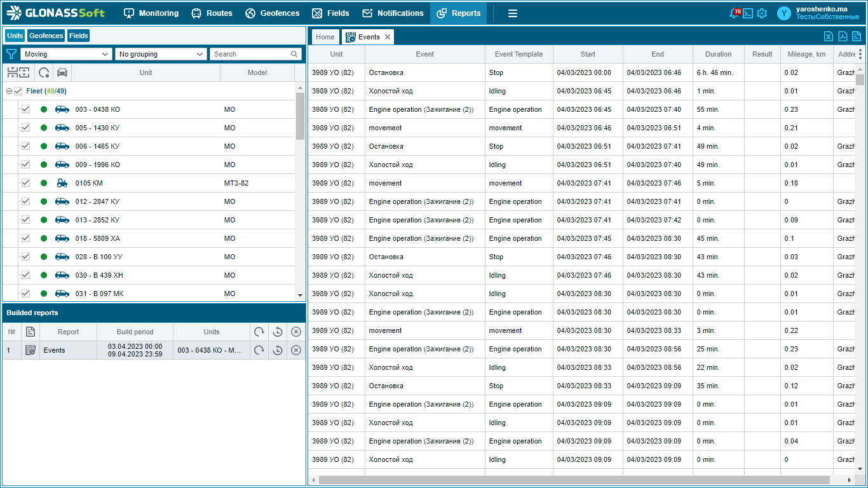Collapse the Fleet tree group
Image resolution: width=868 pixels, height=488 pixels.
9,91
